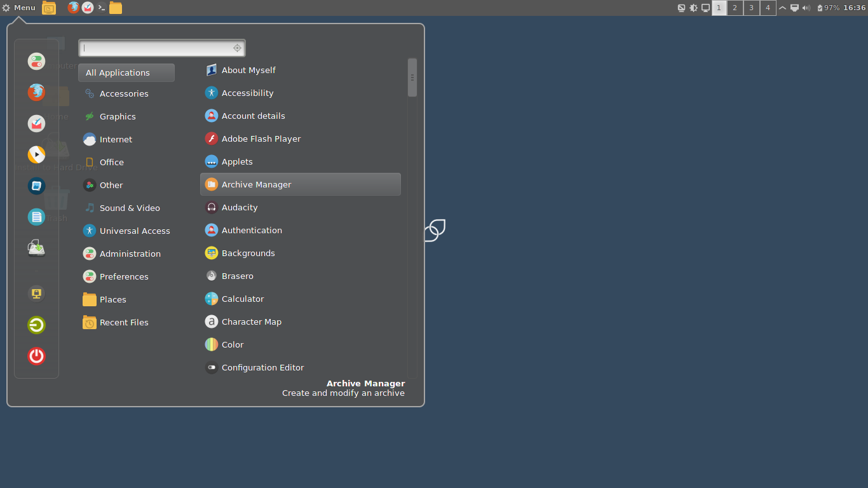Screen dimensions: 868x488
Task: Open About Myself application
Action: point(301,70)
